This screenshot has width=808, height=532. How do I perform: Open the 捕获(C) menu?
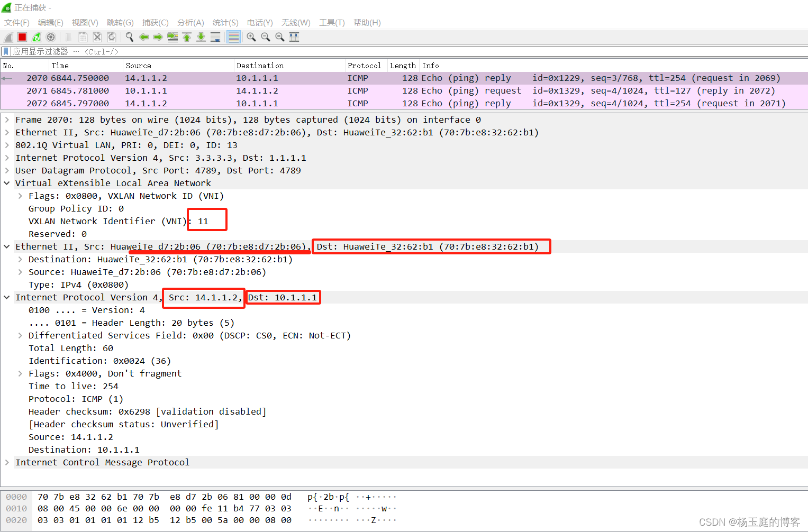click(156, 22)
